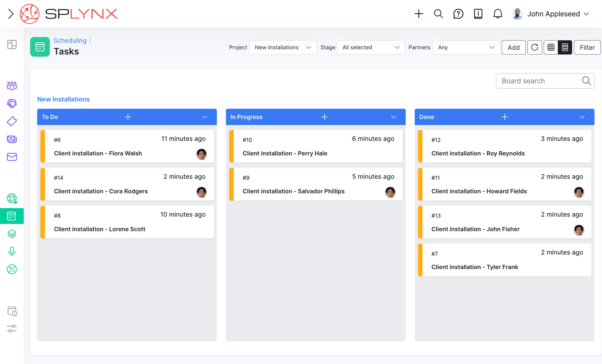Expand the left sidebar arrow
The width and height of the screenshot is (602, 364).
[x=11, y=14]
